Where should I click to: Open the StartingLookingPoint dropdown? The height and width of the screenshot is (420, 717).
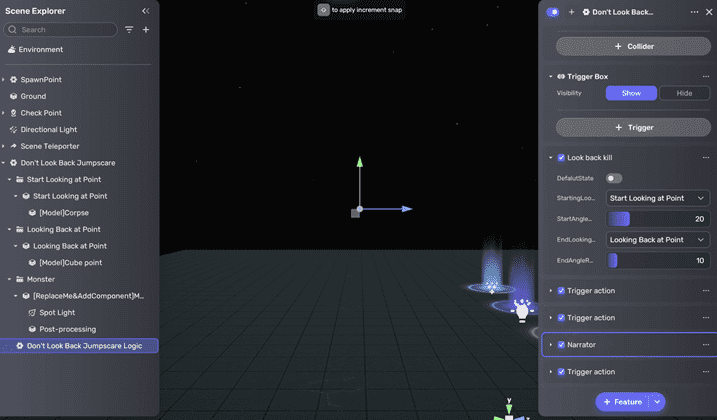click(658, 198)
